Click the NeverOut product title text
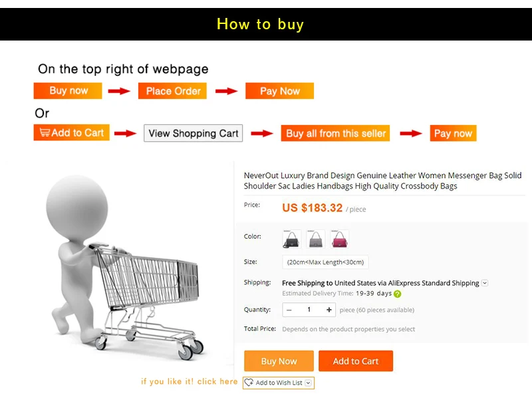 pos(383,181)
